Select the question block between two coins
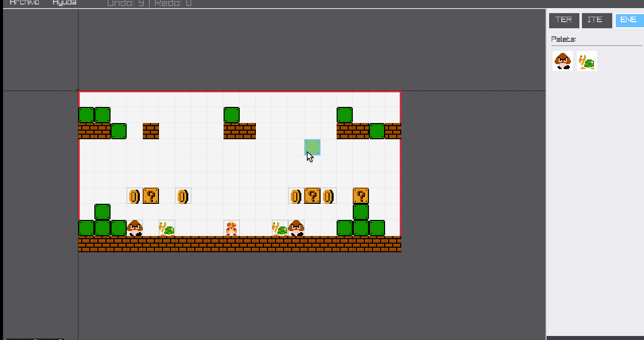 click(312, 196)
